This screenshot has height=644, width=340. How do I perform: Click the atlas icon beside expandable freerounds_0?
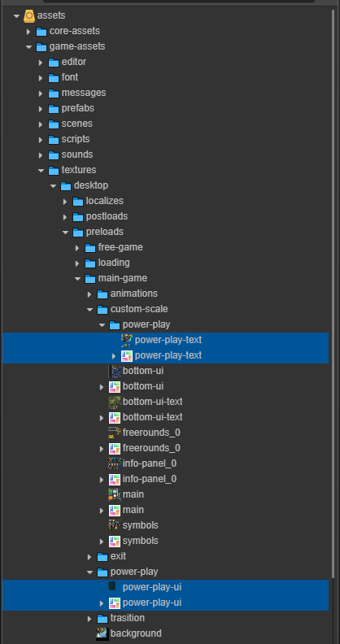tap(115, 449)
